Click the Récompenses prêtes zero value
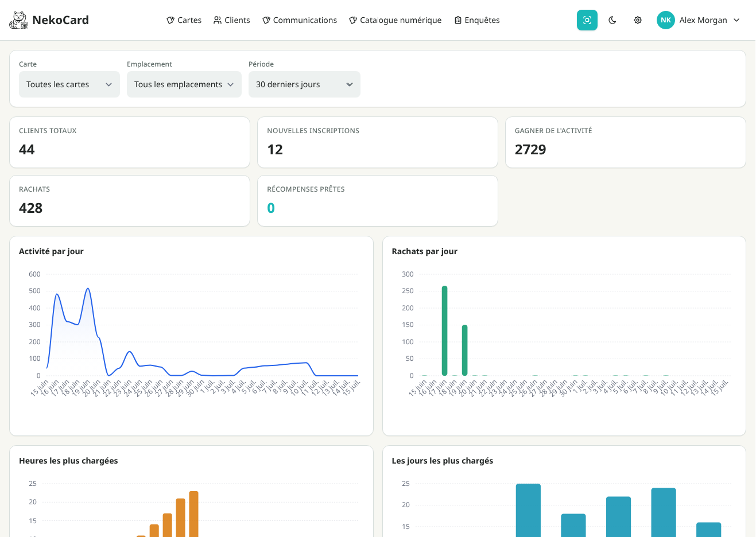 point(271,208)
